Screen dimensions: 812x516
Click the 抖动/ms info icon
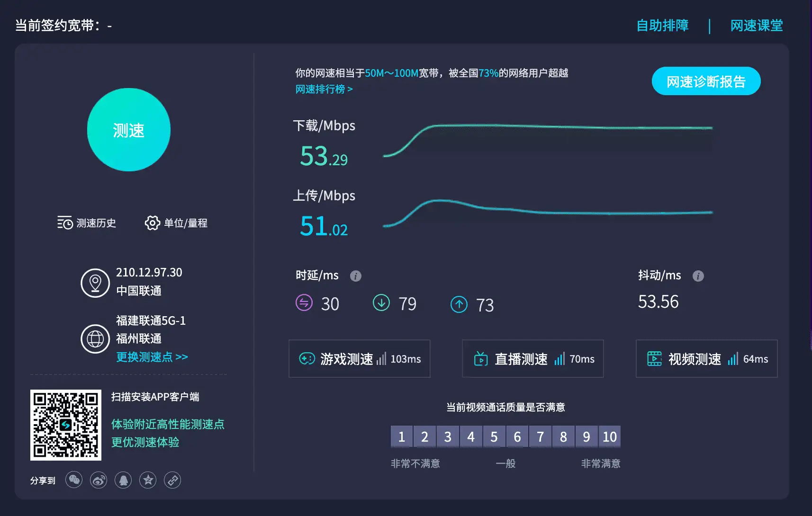698,276
